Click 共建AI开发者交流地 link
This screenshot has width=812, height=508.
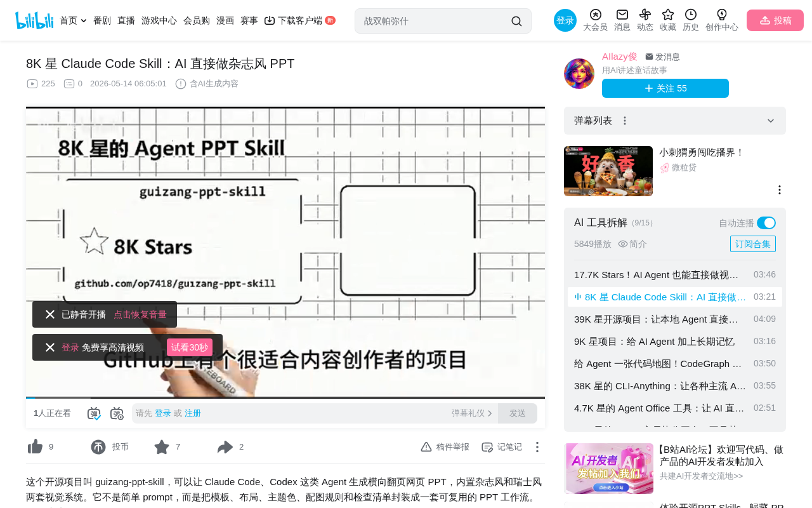[x=702, y=476]
